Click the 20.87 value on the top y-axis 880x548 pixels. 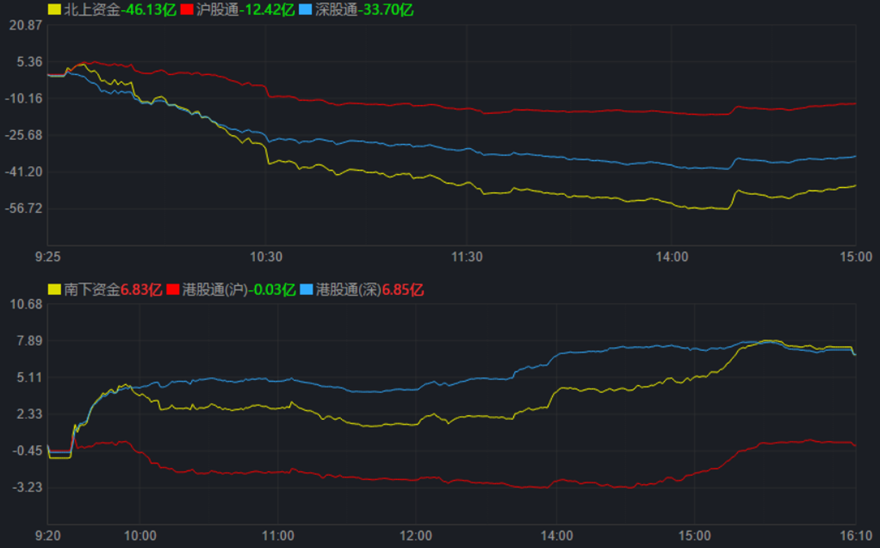25,24
